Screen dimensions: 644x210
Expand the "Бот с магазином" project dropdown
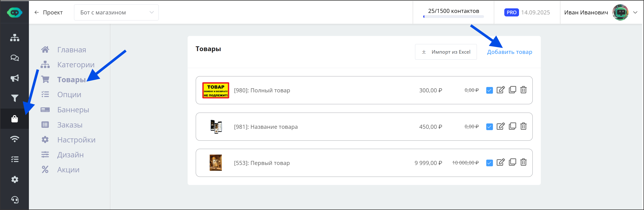[x=116, y=12]
